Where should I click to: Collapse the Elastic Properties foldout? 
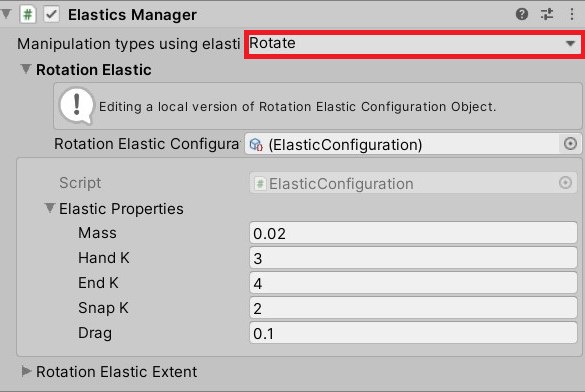[49, 208]
